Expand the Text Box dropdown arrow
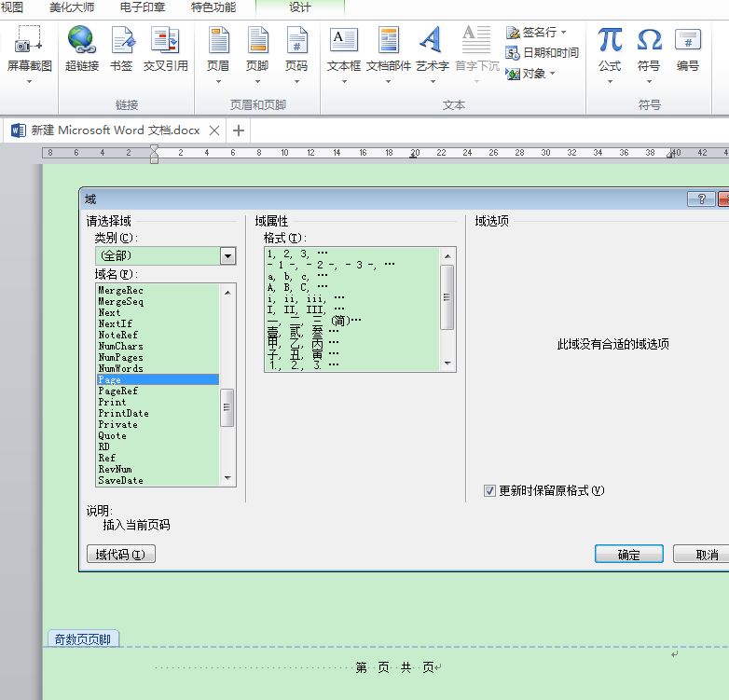Image resolution: width=729 pixels, height=700 pixels. click(344, 82)
